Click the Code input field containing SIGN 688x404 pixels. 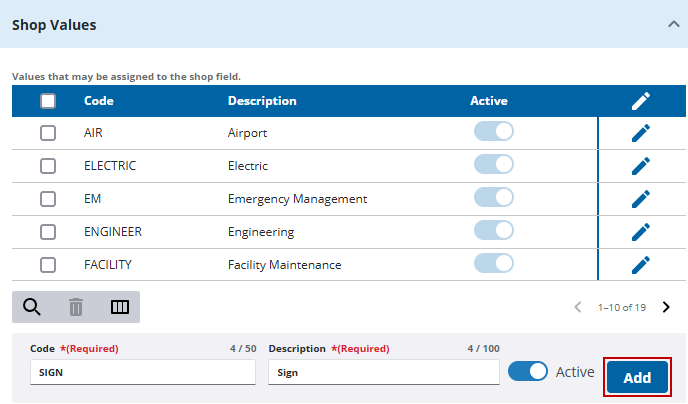tap(143, 372)
